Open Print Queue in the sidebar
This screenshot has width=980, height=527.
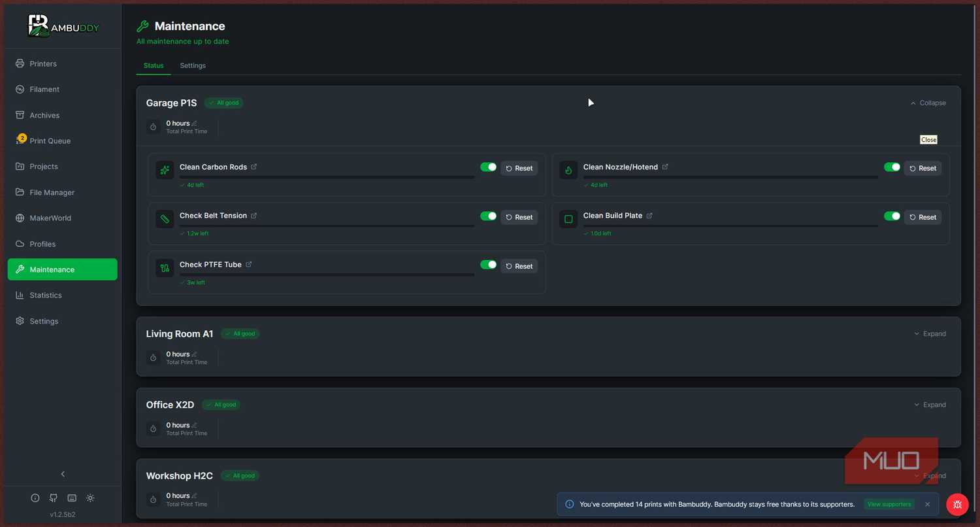click(63, 141)
